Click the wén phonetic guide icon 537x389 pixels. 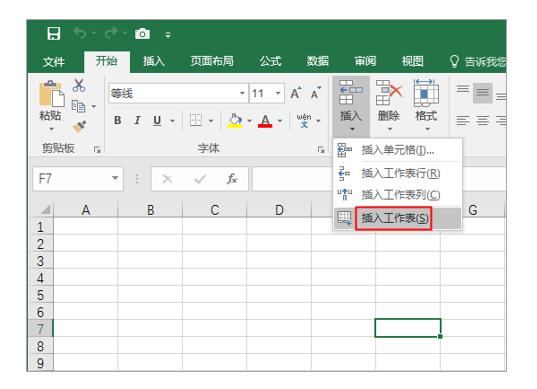304,120
